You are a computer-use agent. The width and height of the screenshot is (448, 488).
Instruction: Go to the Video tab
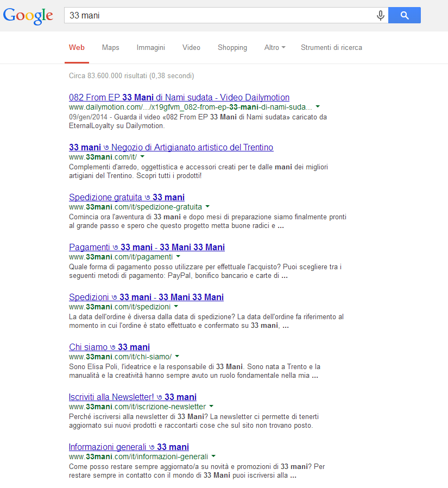[x=191, y=48]
